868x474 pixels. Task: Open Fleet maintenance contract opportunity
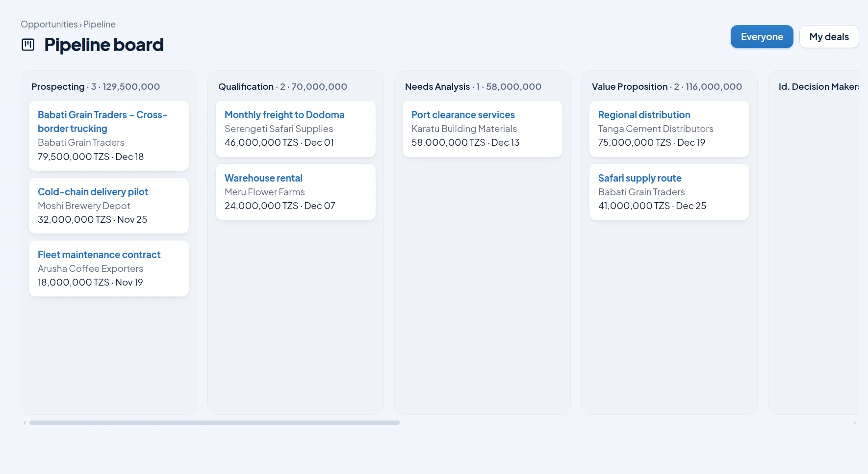[99, 255]
